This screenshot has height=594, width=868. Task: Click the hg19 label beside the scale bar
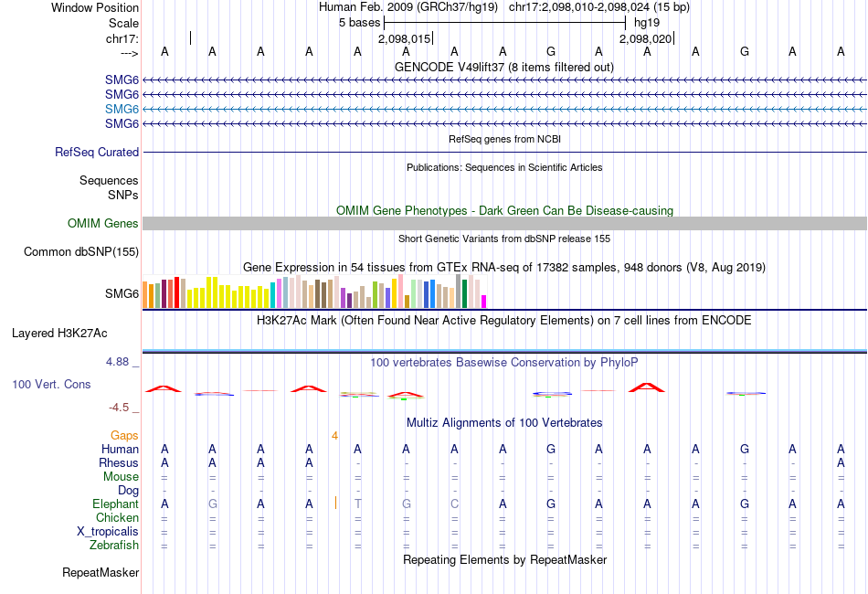[x=647, y=23]
